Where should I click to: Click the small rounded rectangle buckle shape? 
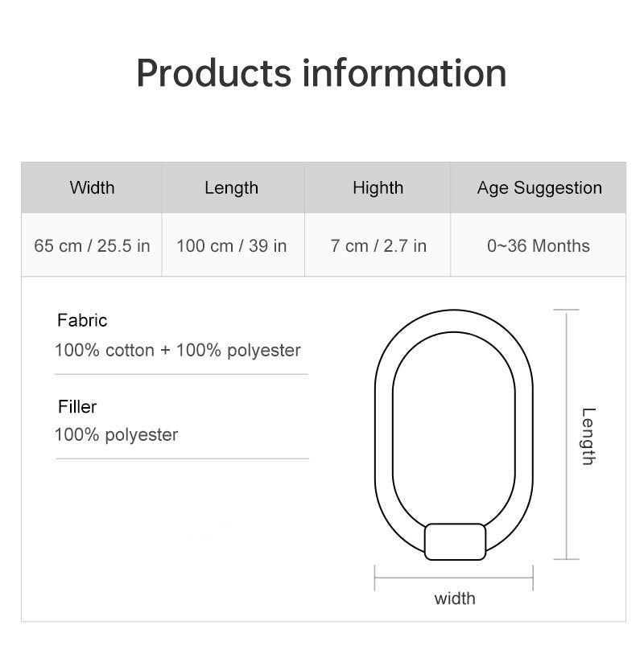455,542
